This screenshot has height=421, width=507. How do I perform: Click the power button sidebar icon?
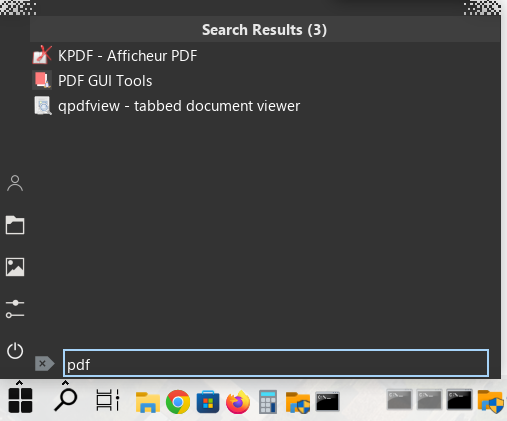point(15,351)
